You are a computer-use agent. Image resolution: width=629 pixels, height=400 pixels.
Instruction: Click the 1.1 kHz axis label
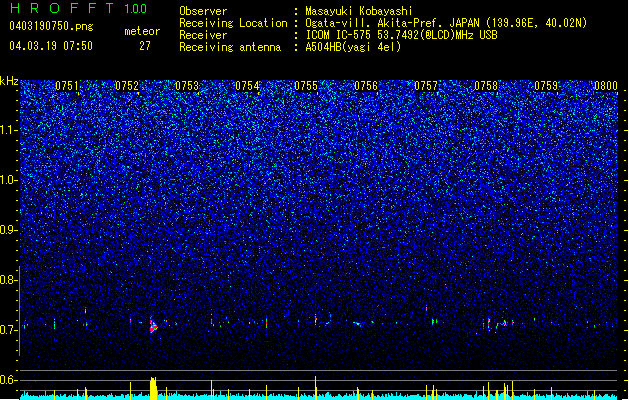click(x=9, y=130)
